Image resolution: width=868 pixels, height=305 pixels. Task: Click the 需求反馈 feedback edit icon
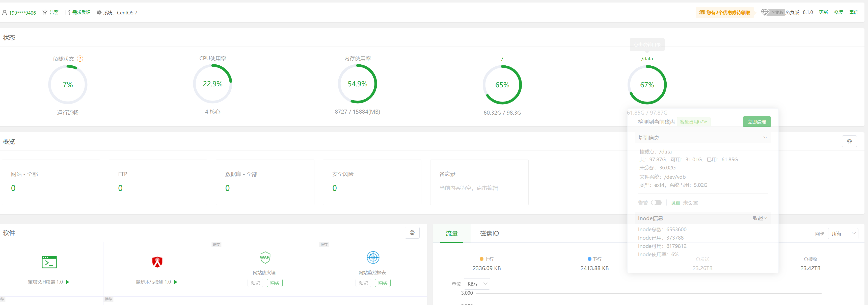click(68, 12)
